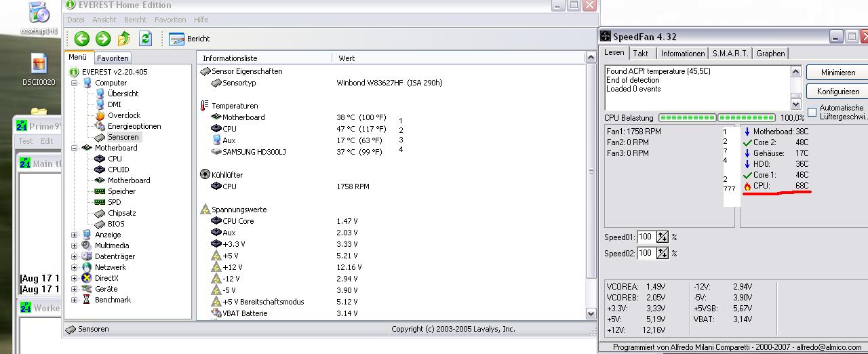Select the Chipsatz tree item
Image resolution: width=868 pixels, height=354 pixels.
[121, 213]
